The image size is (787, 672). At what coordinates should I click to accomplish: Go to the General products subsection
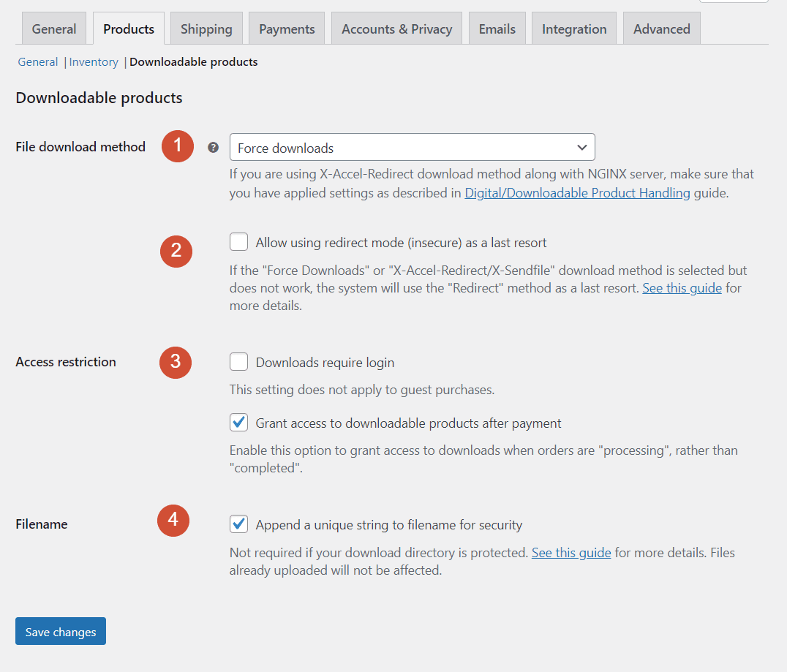pyautogui.click(x=37, y=61)
